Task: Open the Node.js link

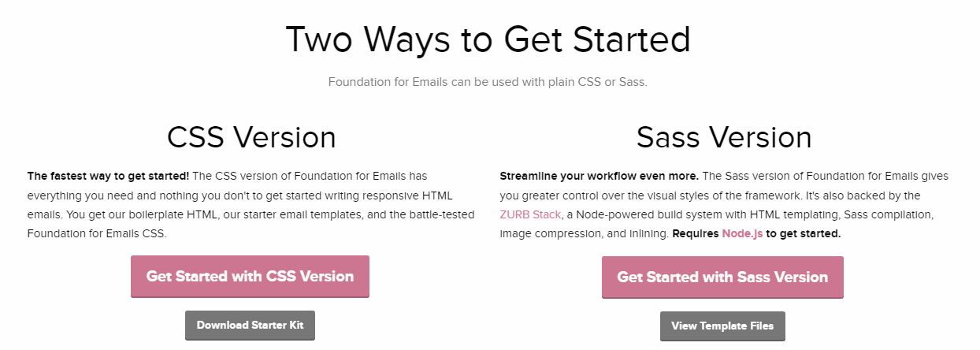Action: click(x=741, y=233)
